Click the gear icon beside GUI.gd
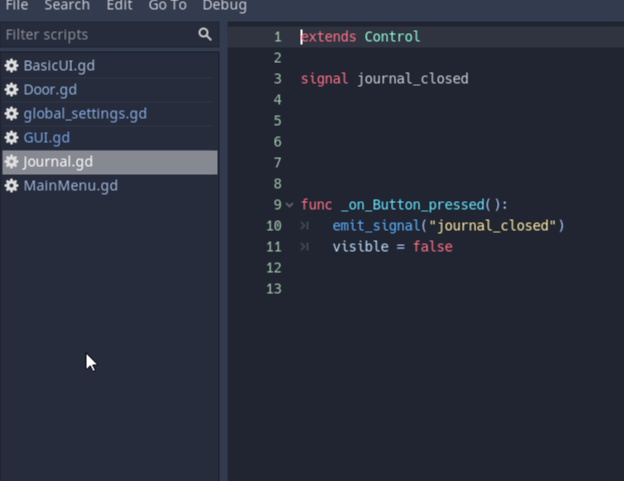 (12, 137)
